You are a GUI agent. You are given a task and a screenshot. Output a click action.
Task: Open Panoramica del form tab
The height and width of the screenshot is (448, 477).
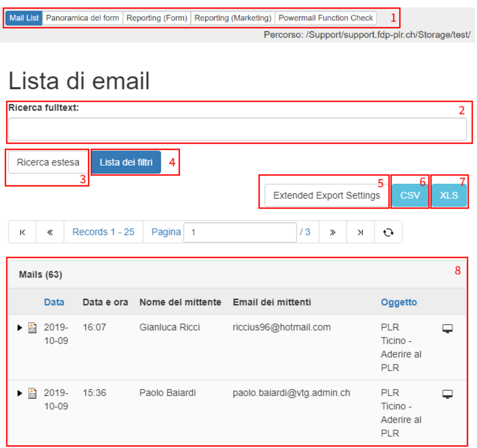click(x=83, y=18)
